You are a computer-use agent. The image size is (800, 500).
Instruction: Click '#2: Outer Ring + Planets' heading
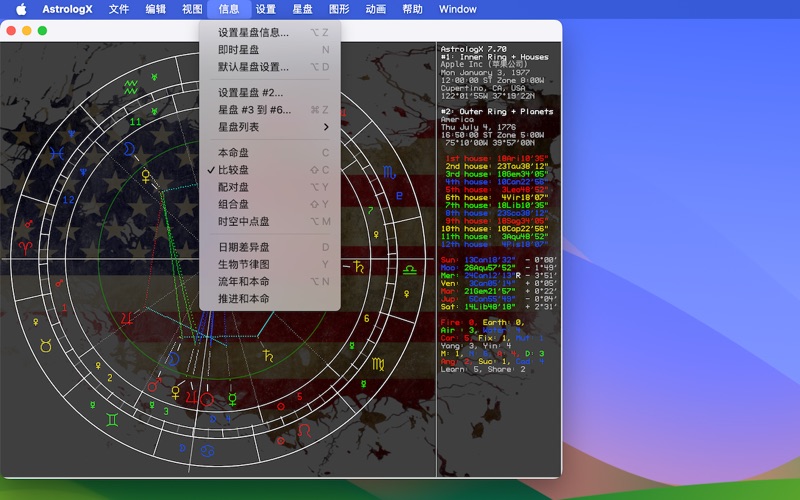point(497,112)
